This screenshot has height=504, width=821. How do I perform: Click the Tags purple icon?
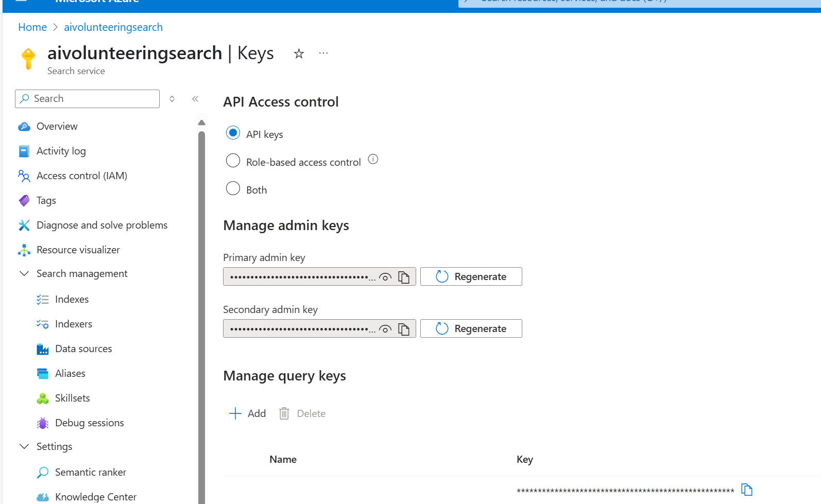pyautogui.click(x=24, y=201)
